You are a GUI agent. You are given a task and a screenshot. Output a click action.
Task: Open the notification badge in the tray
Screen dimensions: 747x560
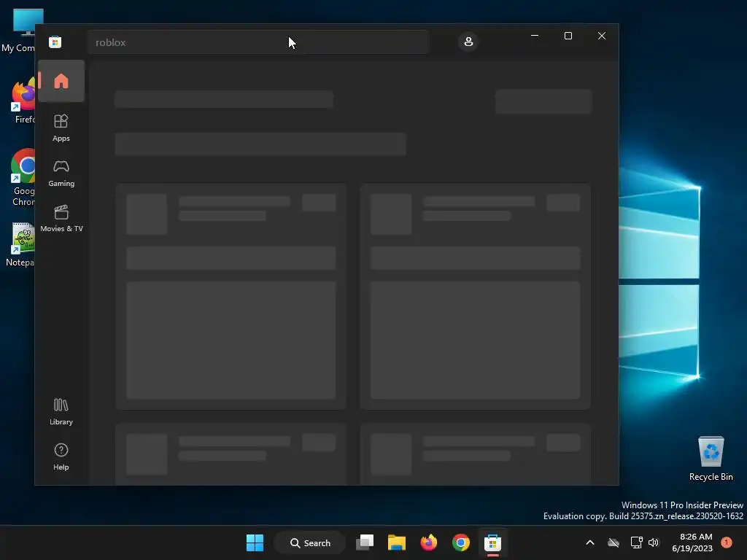727,542
